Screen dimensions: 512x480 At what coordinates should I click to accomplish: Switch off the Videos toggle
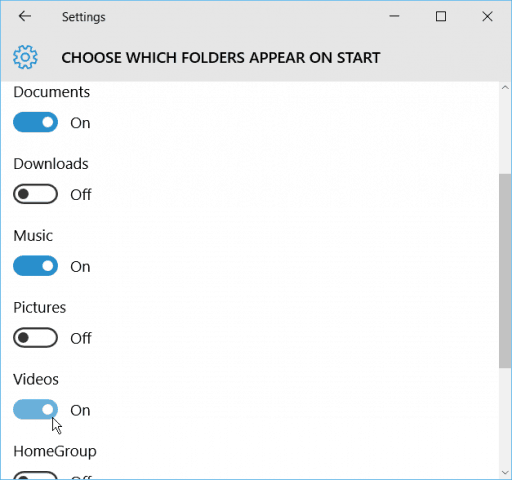pos(35,410)
